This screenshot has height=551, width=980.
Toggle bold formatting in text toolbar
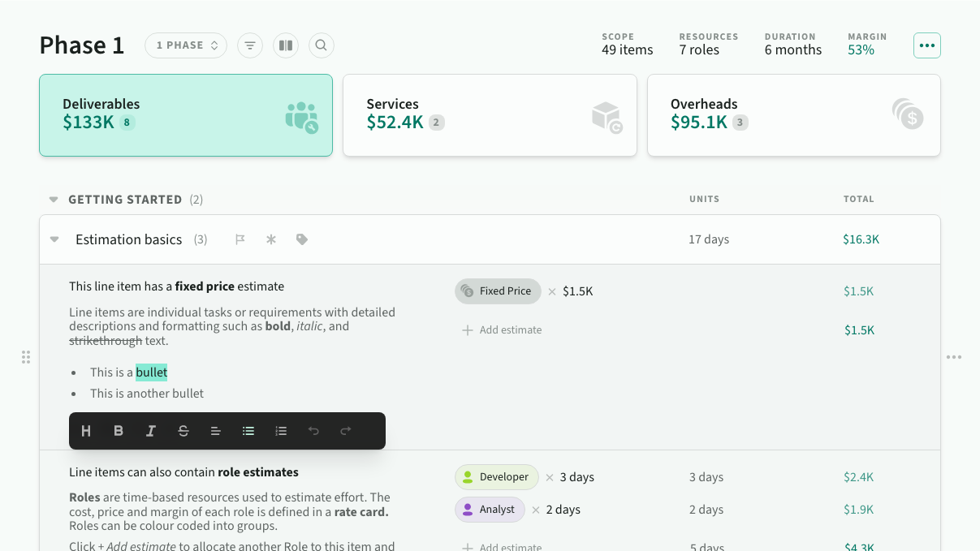119,431
